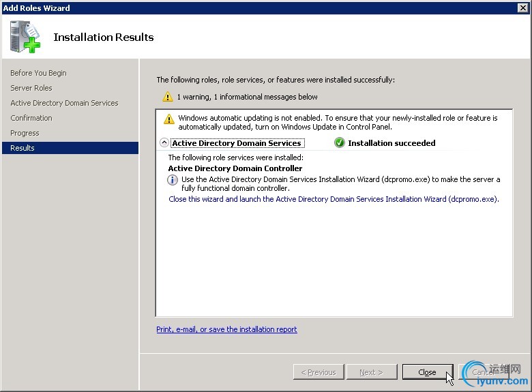Go to the Confirmation step

(31, 118)
